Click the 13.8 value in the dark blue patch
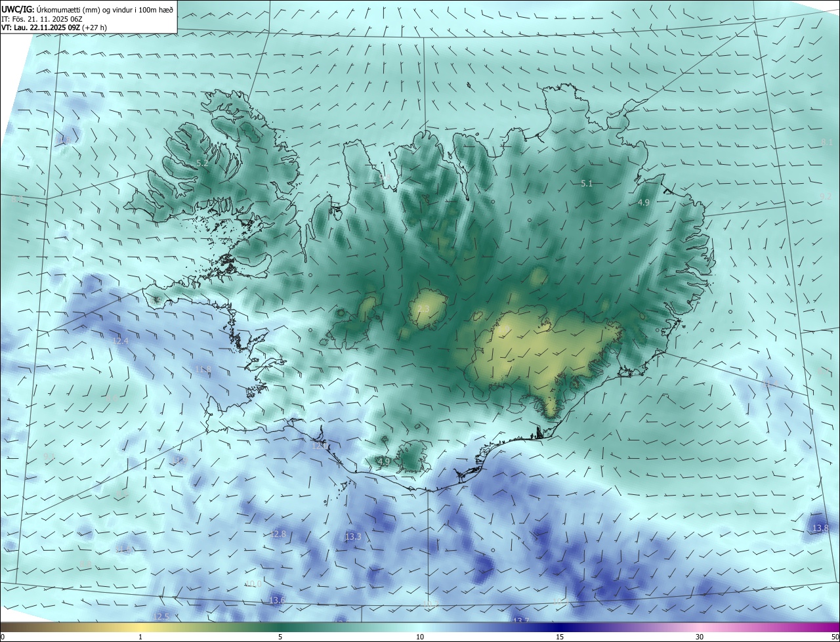Image resolution: width=840 pixels, height=642 pixels. coord(820,528)
